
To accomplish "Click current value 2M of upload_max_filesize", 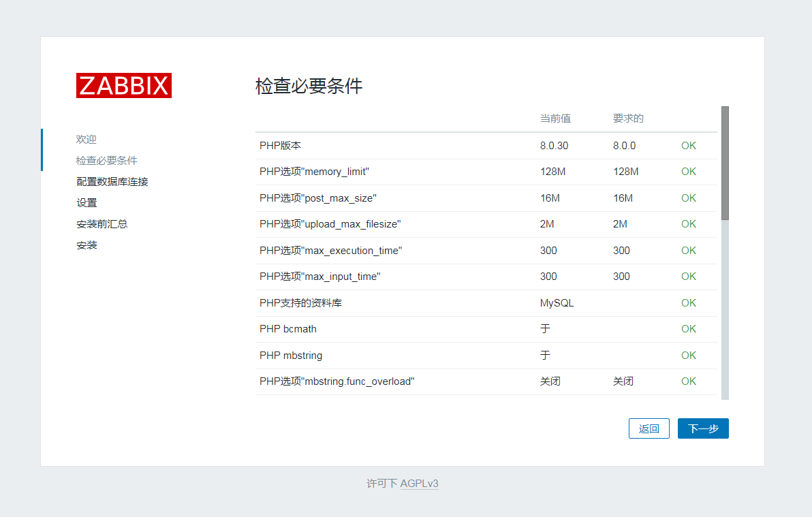I will pyautogui.click(x=548, y=224).
